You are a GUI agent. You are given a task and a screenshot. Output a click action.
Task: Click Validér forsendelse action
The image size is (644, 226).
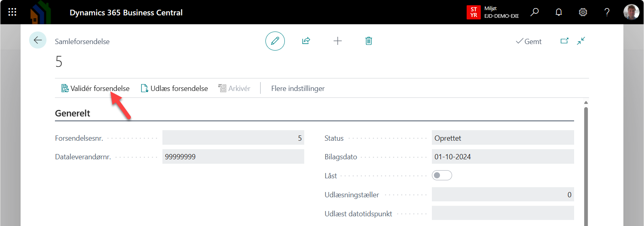point(95,88)
